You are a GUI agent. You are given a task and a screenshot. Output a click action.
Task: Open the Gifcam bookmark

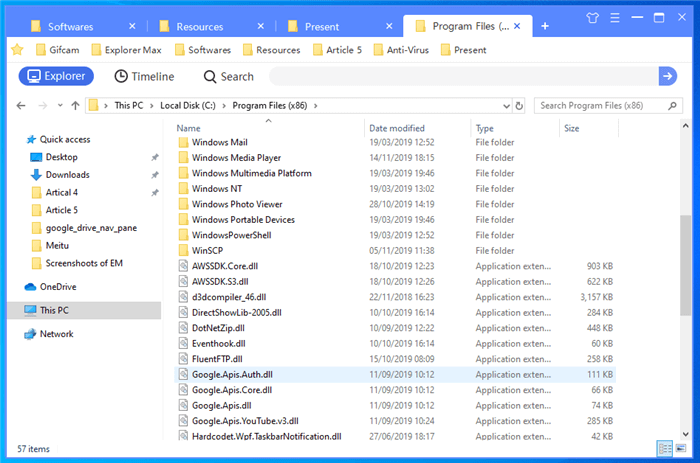pos(58,50)
